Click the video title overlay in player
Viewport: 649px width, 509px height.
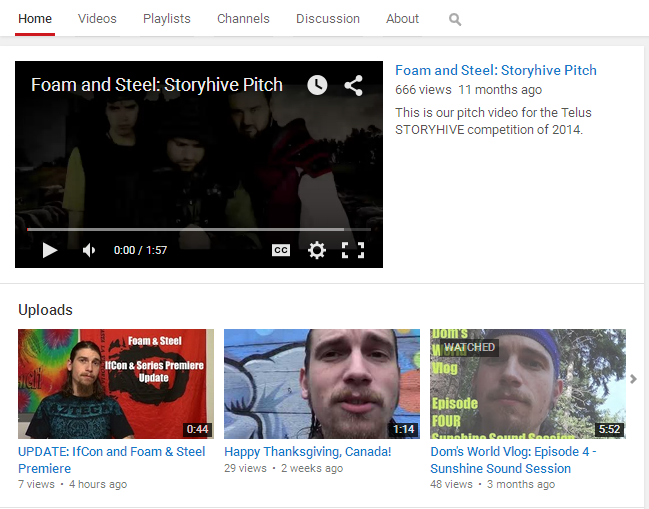click(x=157, y=85)
